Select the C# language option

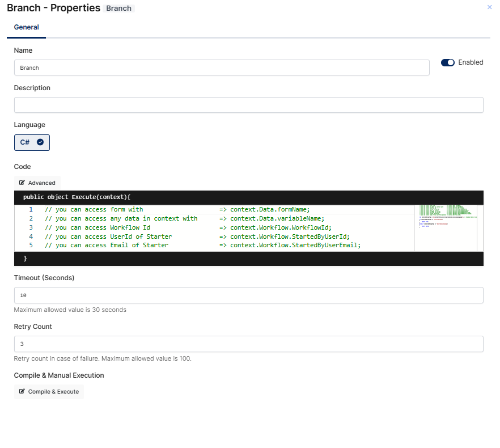click(x=32, y=143)
